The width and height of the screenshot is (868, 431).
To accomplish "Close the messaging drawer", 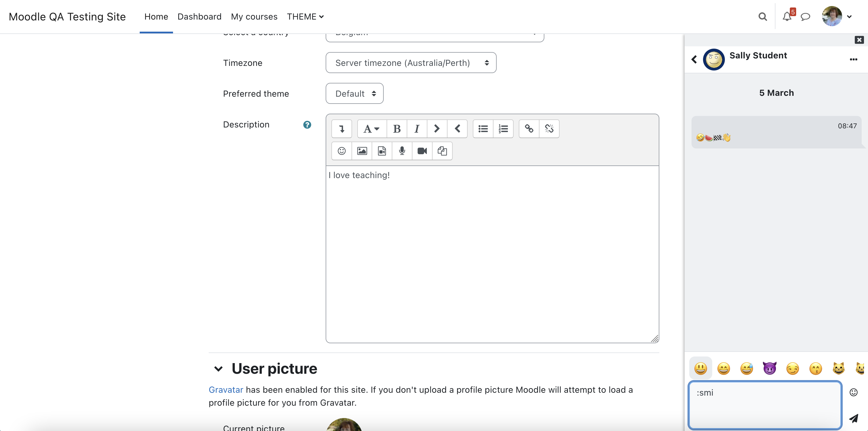I will (x=859, y=40).
